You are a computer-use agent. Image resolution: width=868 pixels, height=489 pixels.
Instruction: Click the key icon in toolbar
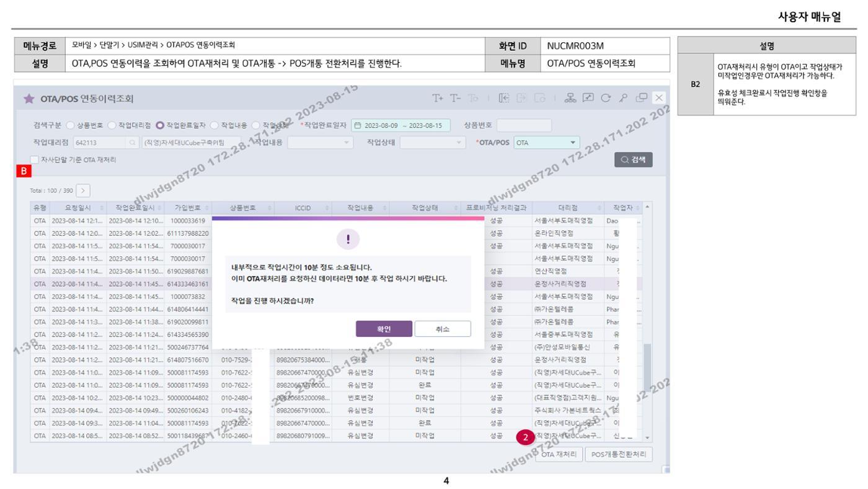point(624,98)
